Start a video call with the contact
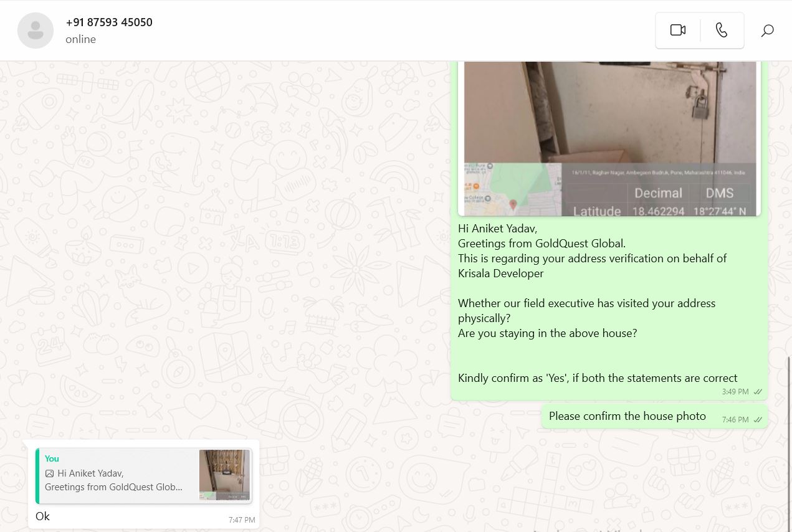Image resolution: width=792 pixels, height=532 pixels. tap(678, 31)
